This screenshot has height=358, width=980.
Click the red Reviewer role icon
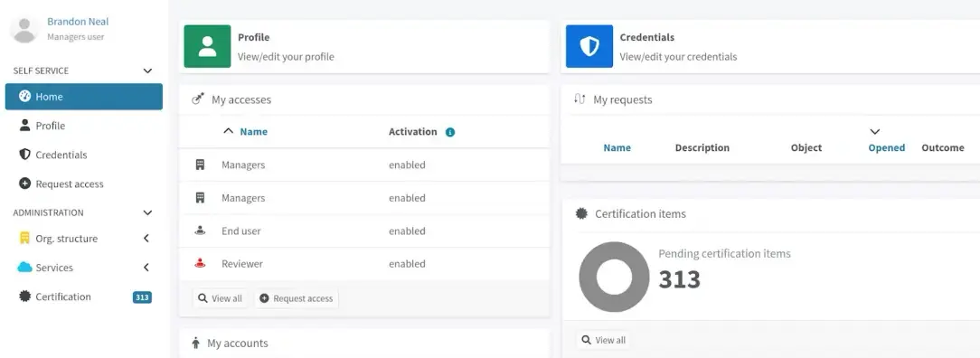200,264
